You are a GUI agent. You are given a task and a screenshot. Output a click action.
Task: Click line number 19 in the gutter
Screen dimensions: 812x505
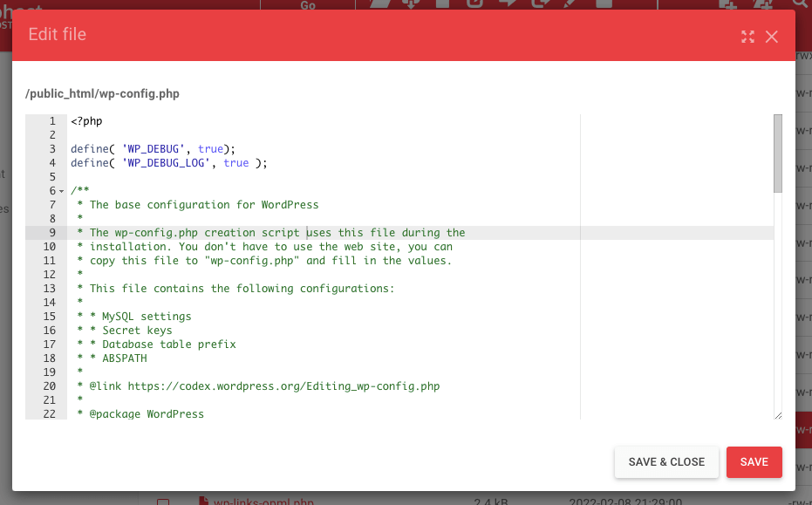click(49, 373)
